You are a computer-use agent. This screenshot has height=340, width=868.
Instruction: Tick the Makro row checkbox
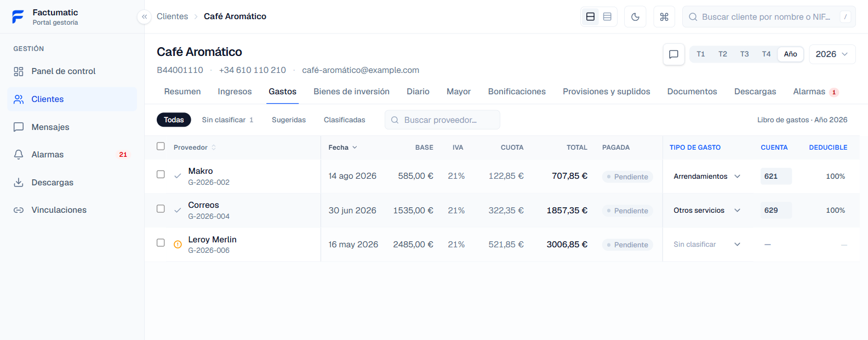[161, 174]
